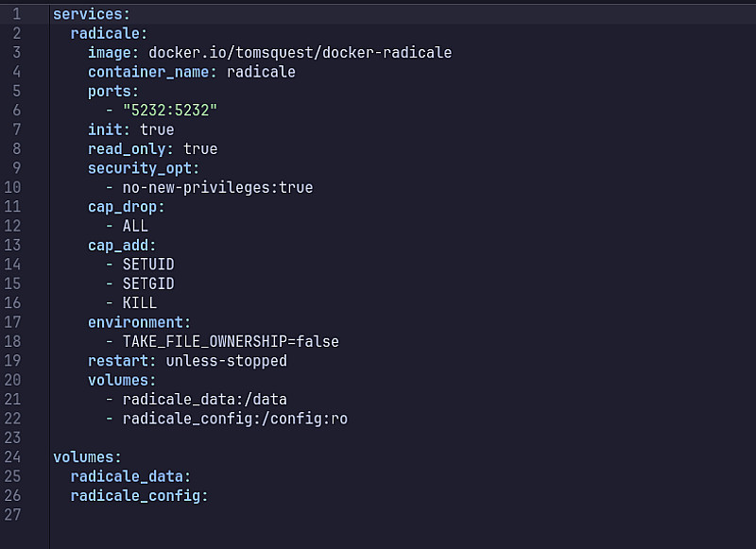This screenshot has height=549, width=756.
Task: Click the radicale_config:/config:ro volume mapping
Action: click(x=234, y=419)
